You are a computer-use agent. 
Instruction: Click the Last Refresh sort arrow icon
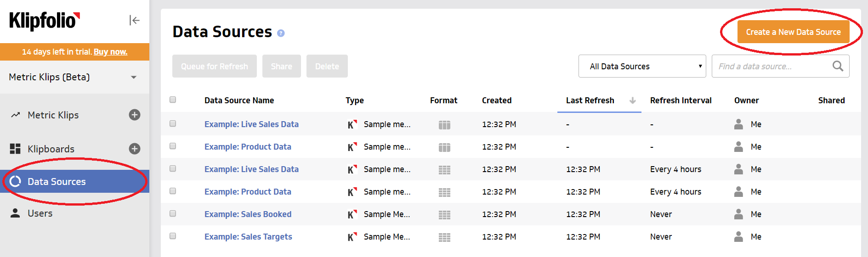point(633,101)
